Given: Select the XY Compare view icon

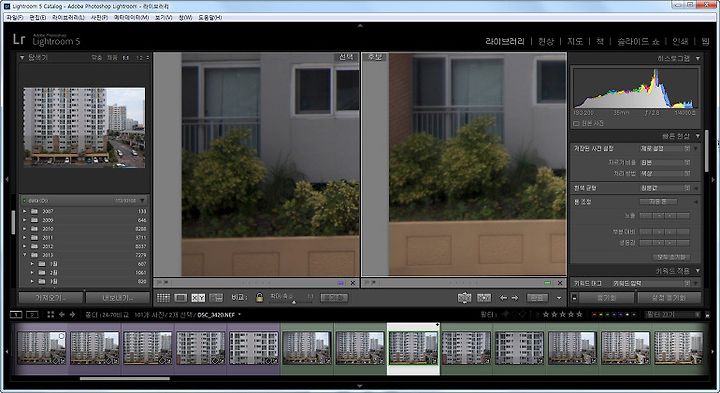Looking at the screenshot, I should pyautogui.click(x=198, y=298).
